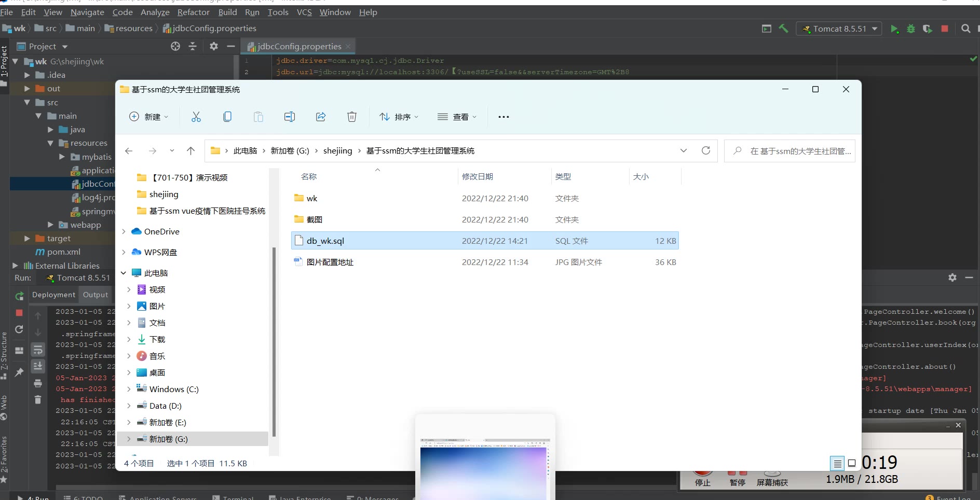
Task: Select the db_wk.sql file
Action: coord(325,241)
